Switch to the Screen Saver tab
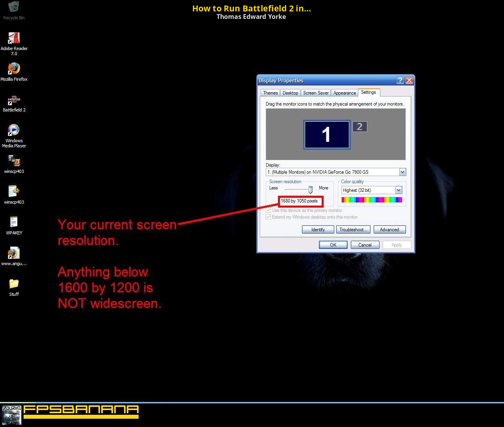 [x=316, y=93]
